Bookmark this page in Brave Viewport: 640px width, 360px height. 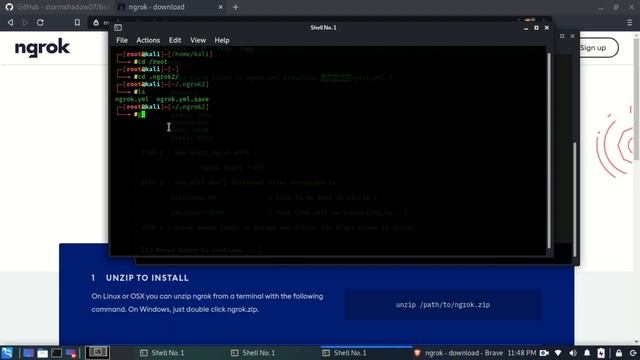[77, 22]
